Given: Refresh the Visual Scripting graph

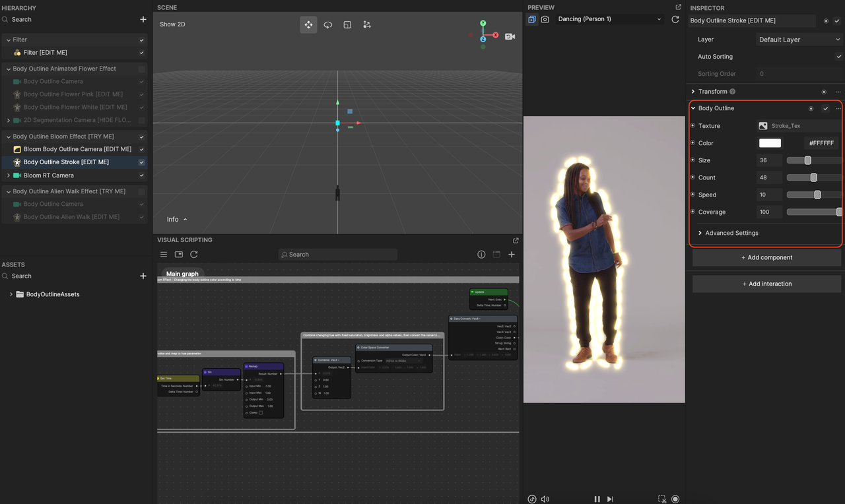Looking at the screenshot, I should click(x=193, y=254).
